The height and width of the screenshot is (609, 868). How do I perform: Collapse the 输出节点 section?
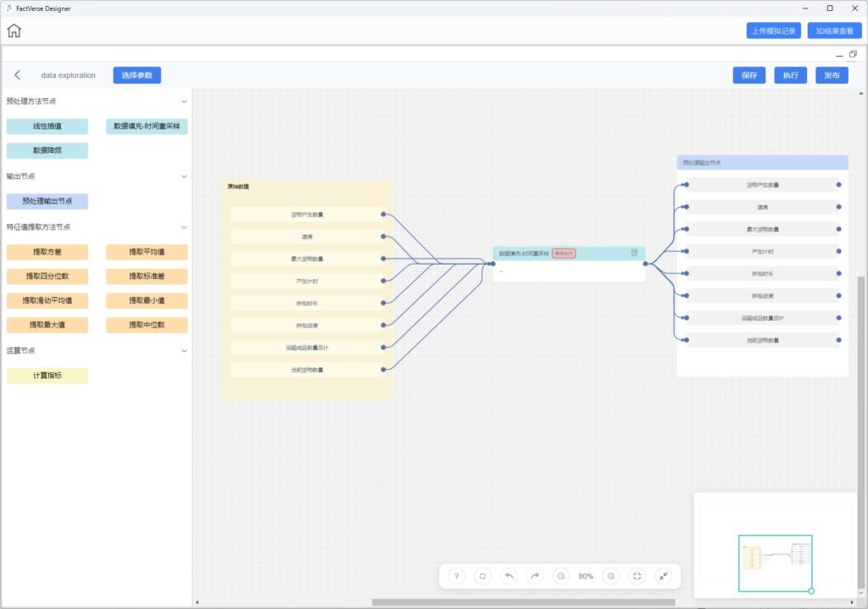tap(184, 176)
